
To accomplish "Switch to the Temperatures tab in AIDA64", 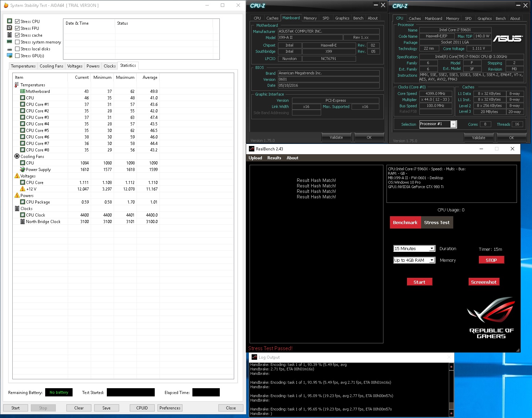I will tap(23, 66).
